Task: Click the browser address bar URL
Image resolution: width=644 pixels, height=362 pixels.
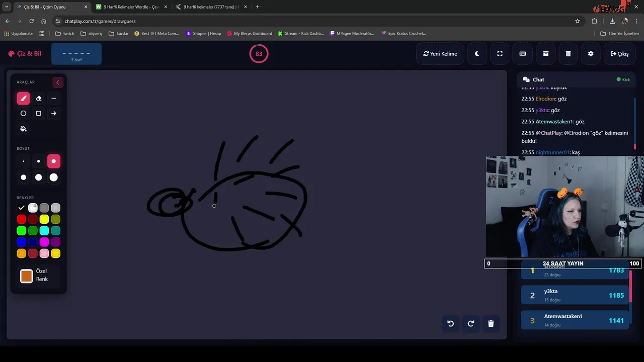Action: coord(100,21)
